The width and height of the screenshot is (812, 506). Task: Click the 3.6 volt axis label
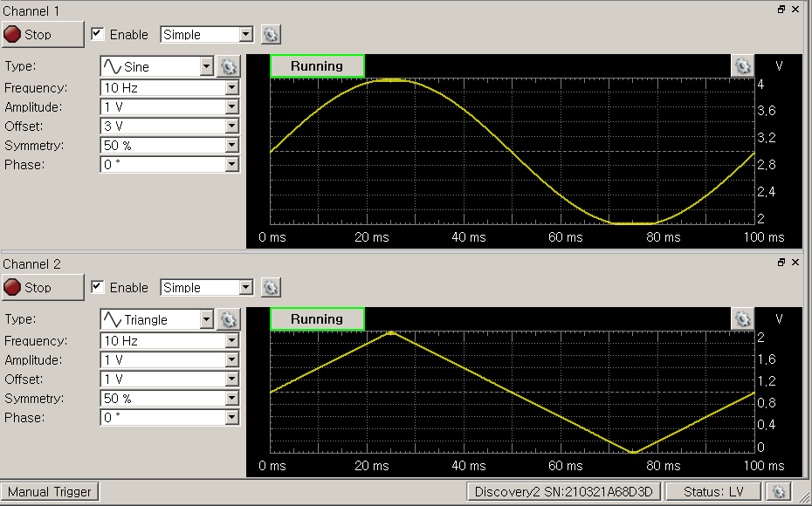(767, 111)
